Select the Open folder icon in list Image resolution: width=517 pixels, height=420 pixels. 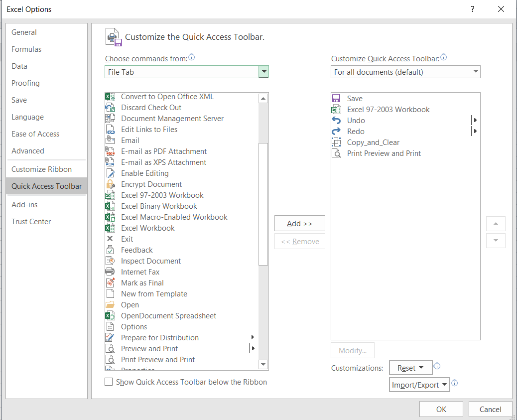pos(110,305)
